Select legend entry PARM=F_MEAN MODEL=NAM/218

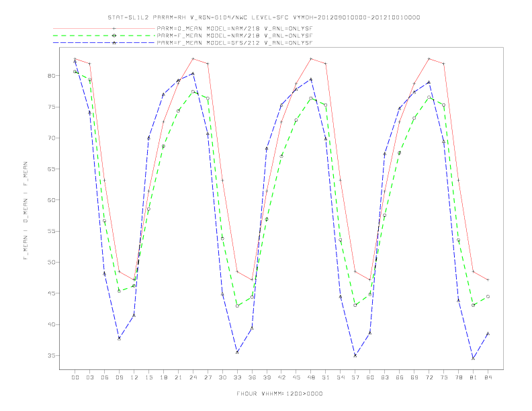click(x=234, y=36)
